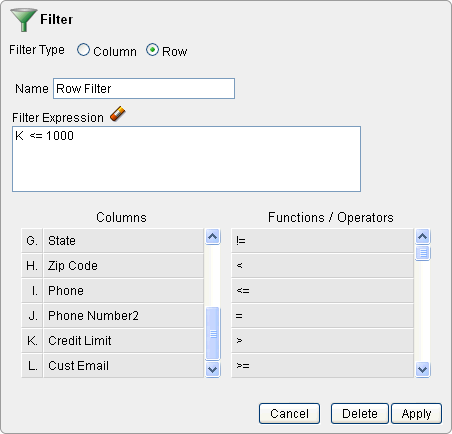Choose column K. Credit Limit
The image size is (452, 434).
tap(113, 341)
